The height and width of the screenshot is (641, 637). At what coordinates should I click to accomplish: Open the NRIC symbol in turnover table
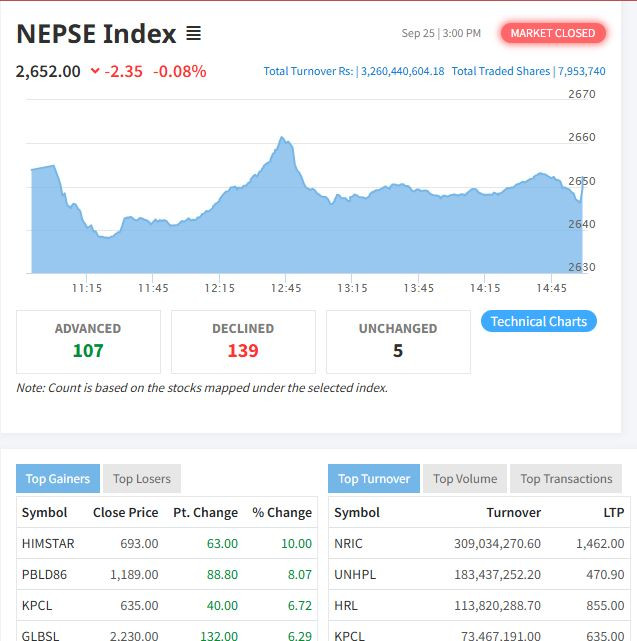tap(350, 543)
